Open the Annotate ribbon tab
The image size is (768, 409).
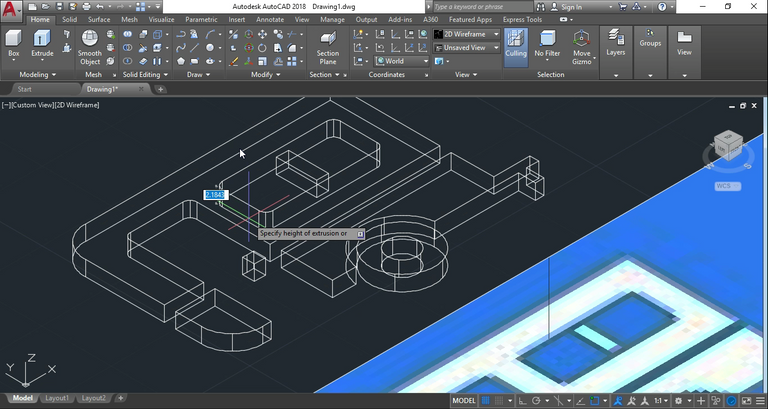coord(270,20)
